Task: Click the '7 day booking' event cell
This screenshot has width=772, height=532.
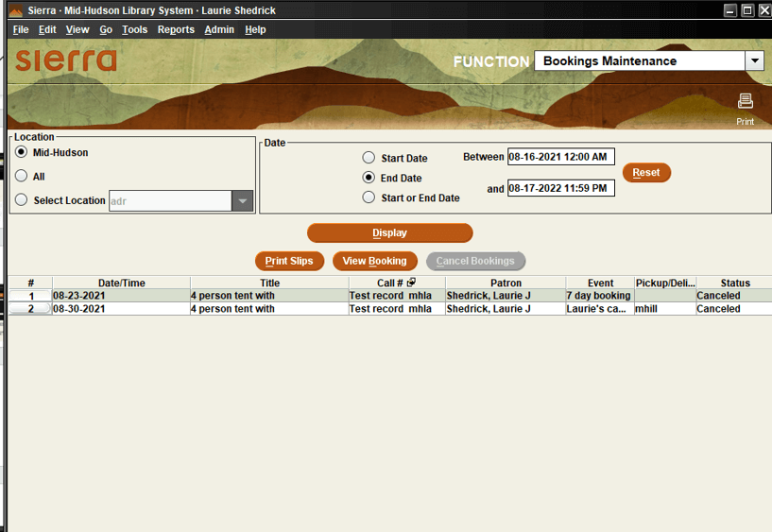Action: (600, 295)
